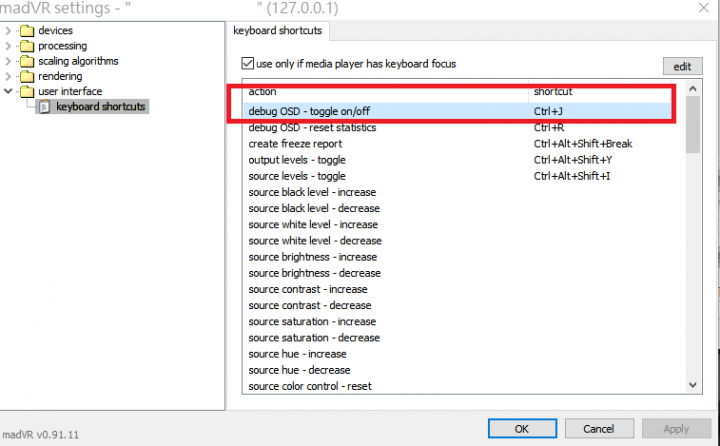This screenshot has height=446, width=720.
Task: Select keyboard shortcuts tree entry
Action: (x=101, y=107)
